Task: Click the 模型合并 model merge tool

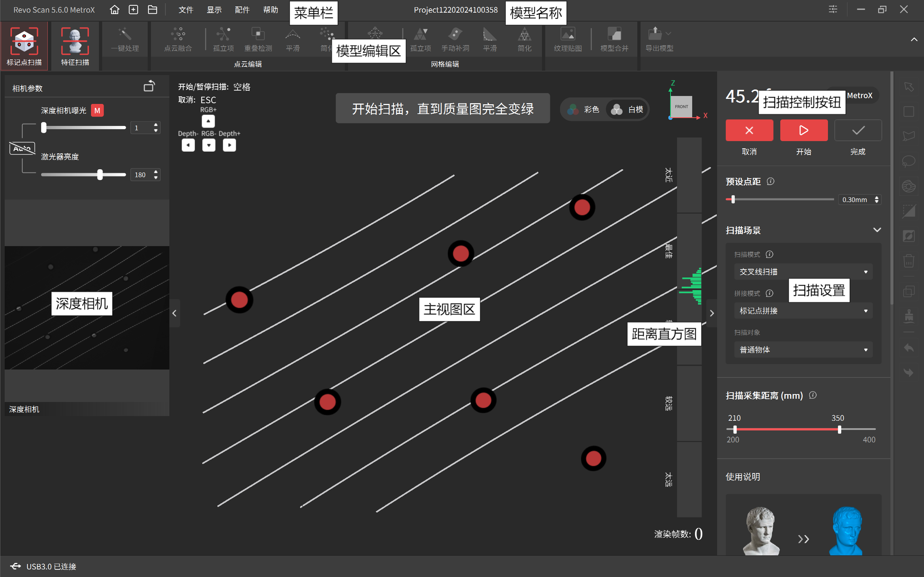Action: point(614,40)
